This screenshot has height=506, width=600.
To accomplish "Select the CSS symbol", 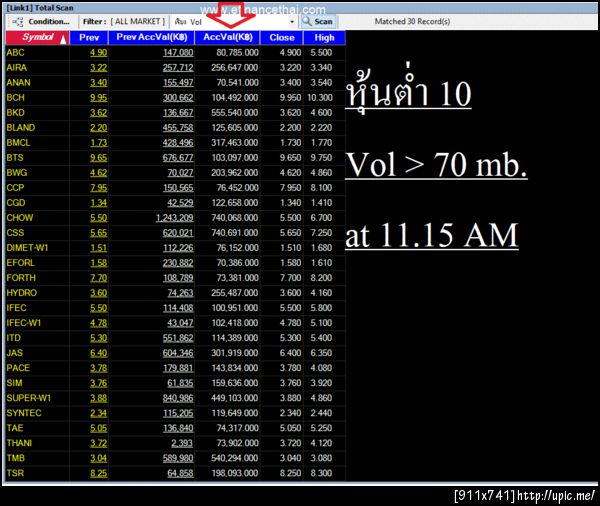I will click(x=15, y=233).
